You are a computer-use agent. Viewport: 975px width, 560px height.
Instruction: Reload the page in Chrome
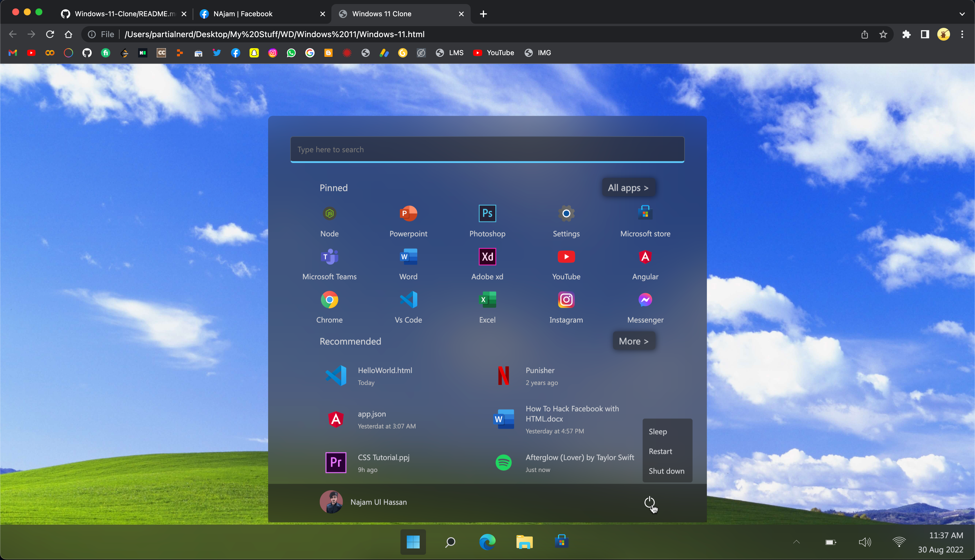coord(50,34)
